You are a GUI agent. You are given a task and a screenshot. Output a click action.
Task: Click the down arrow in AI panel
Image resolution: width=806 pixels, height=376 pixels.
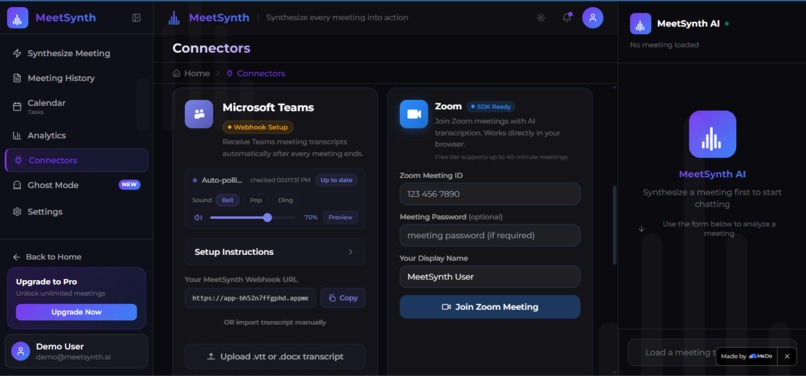[x=641, y=229]
